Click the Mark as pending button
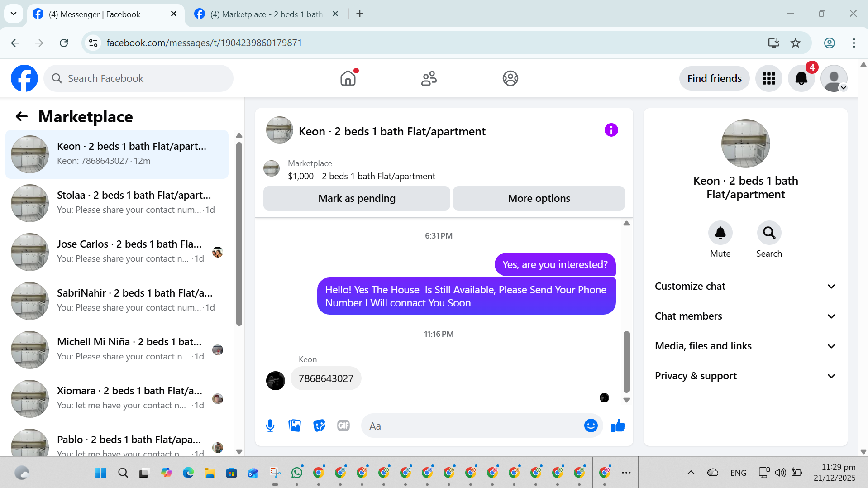 click(357, 198)
